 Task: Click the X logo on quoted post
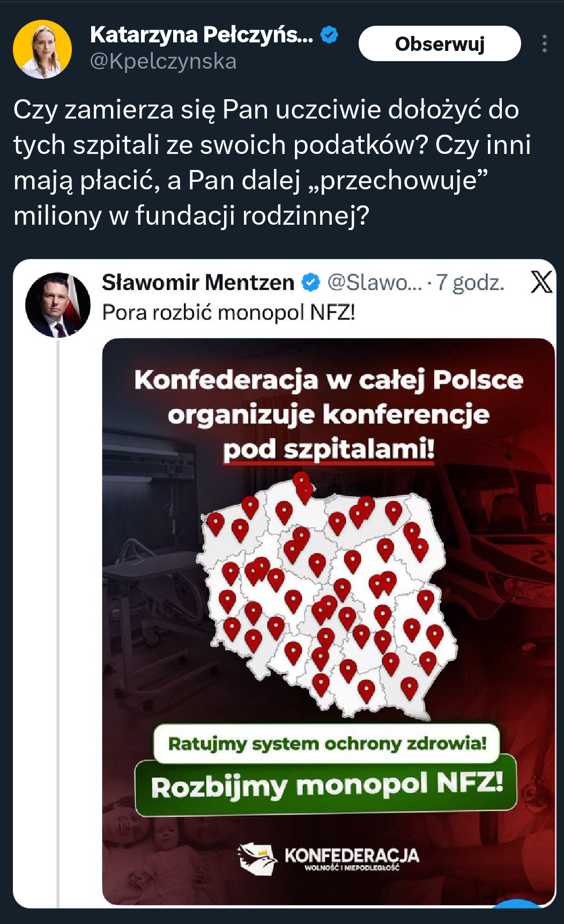coord(541,282)
